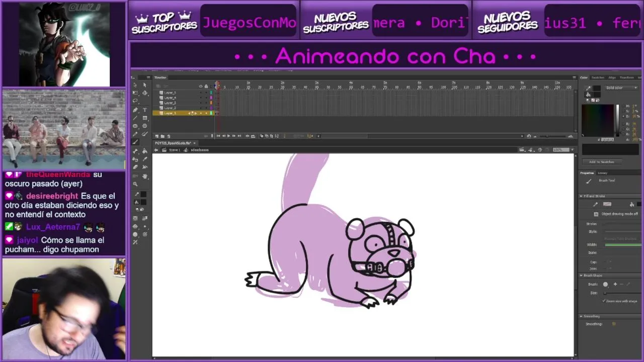
Task: Switch to the Transform tab
Action: (627, 77)
